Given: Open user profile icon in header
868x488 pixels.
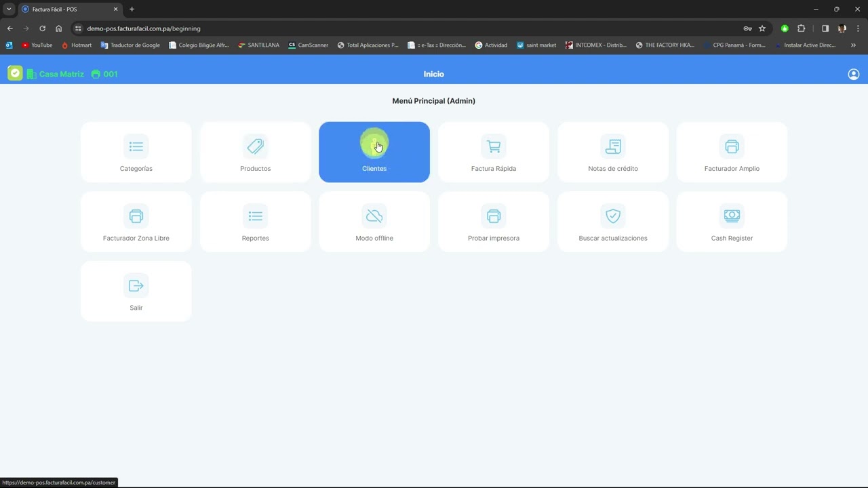Looking at the screenshot, I should coord(854,74).
